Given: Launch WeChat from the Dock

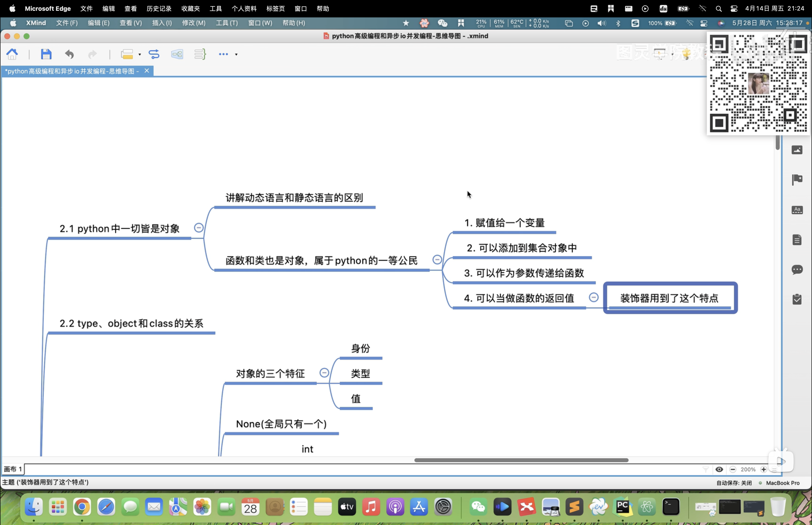Looking at the screenshot, I should 478,507.
